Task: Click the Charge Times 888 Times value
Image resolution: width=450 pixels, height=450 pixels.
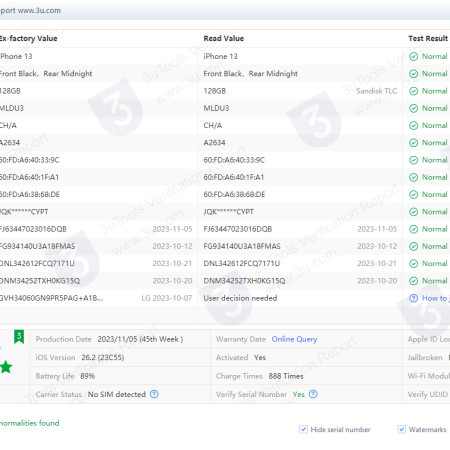Action: coord(286,376)
